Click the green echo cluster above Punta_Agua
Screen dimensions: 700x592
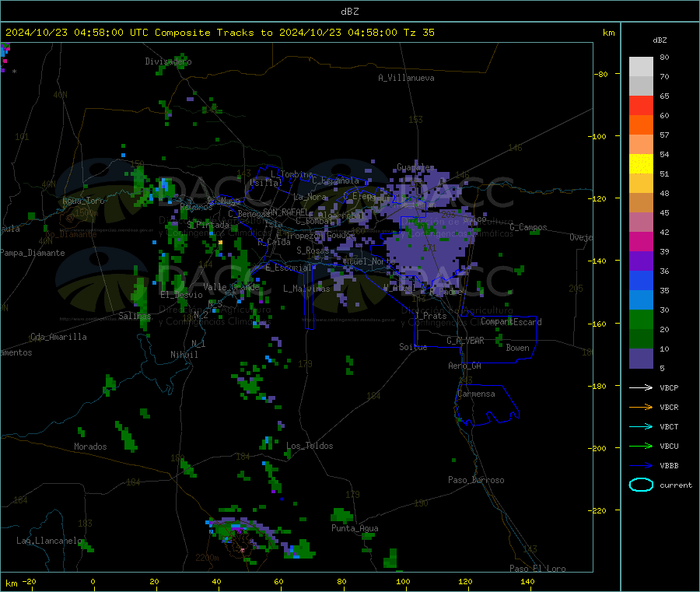(x=342, y=515)
